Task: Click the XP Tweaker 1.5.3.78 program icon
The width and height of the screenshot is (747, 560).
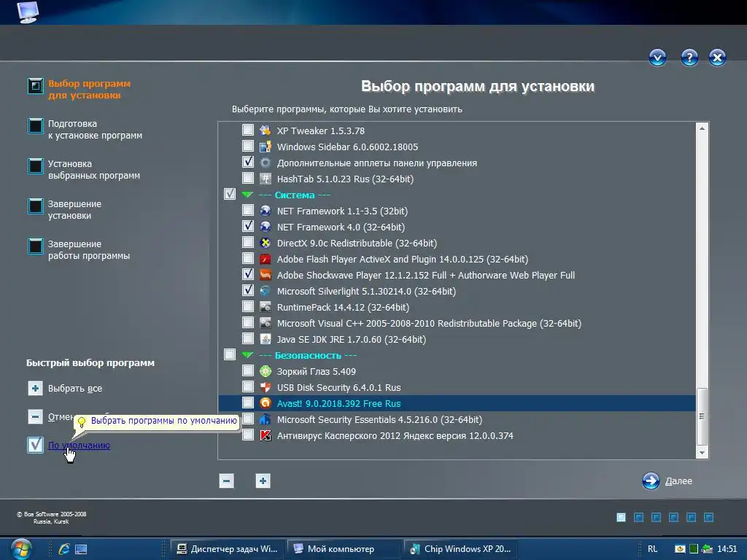Action: point(266,130)
